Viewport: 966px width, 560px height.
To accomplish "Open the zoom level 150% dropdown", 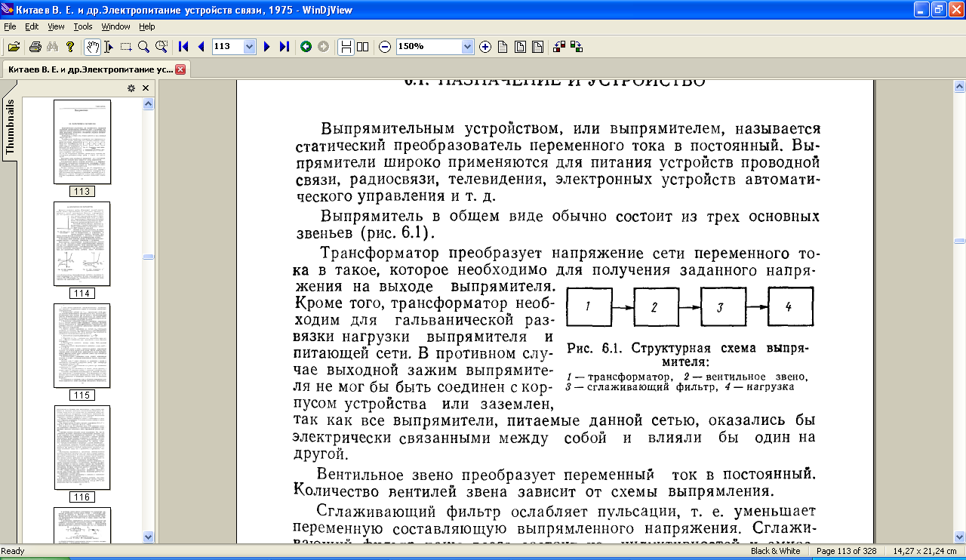I will 467,47.
